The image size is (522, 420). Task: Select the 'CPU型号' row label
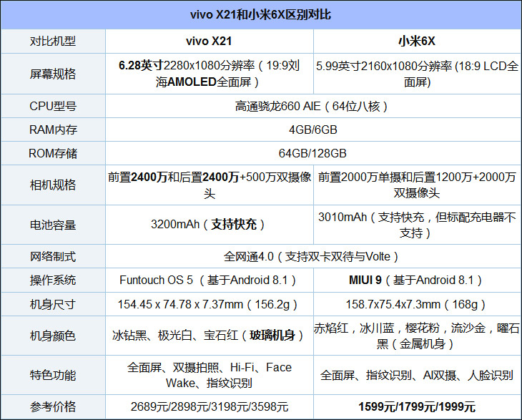point(53,106)
